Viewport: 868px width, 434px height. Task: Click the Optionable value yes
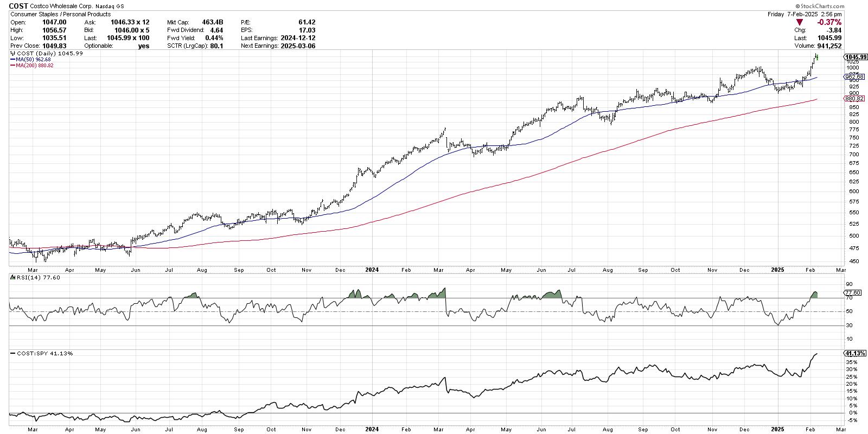pyautogui.click(x=144, y=46)
